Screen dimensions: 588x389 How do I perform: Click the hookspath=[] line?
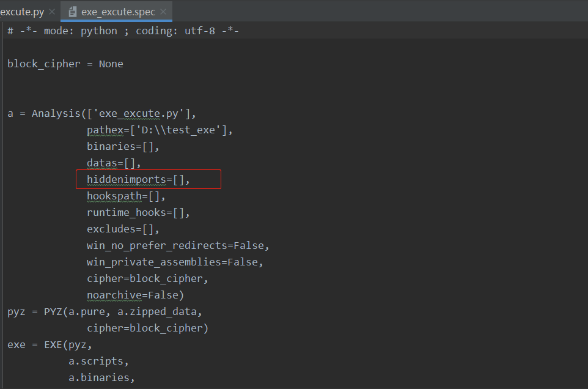(126, 196)
